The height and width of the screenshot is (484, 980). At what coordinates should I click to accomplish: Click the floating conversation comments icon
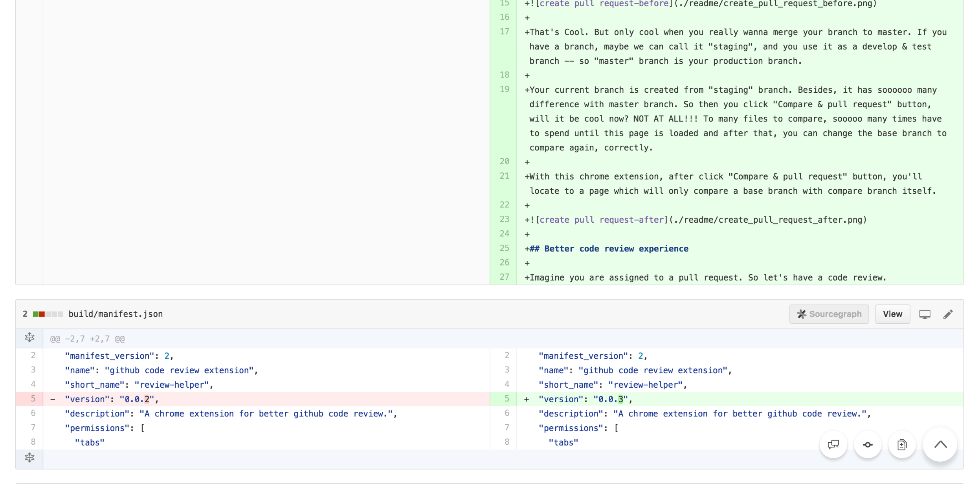(x=833, y=444)
